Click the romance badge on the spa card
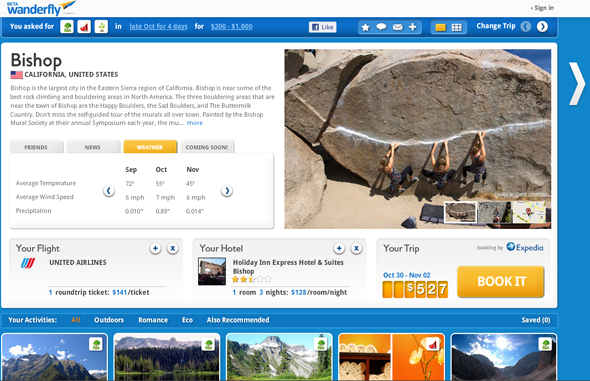This screenshot has height=381, width=590. pos(433,344)
